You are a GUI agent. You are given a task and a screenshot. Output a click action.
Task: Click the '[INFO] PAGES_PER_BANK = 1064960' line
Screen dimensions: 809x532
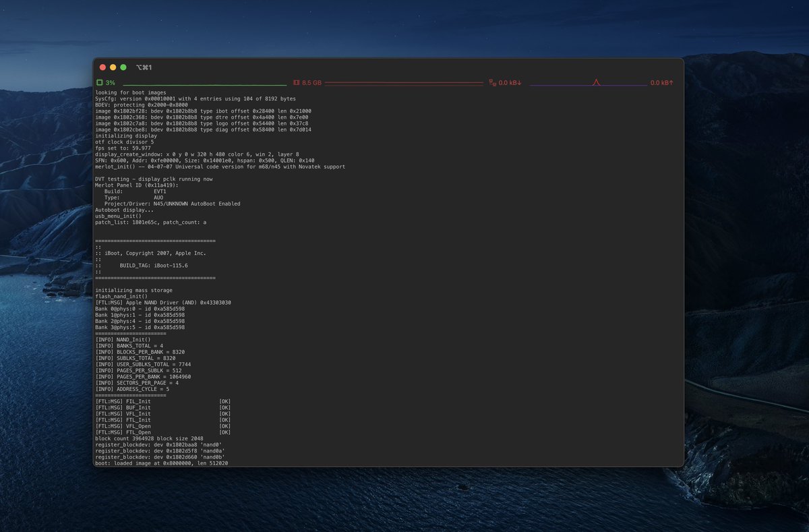(143, 376)
